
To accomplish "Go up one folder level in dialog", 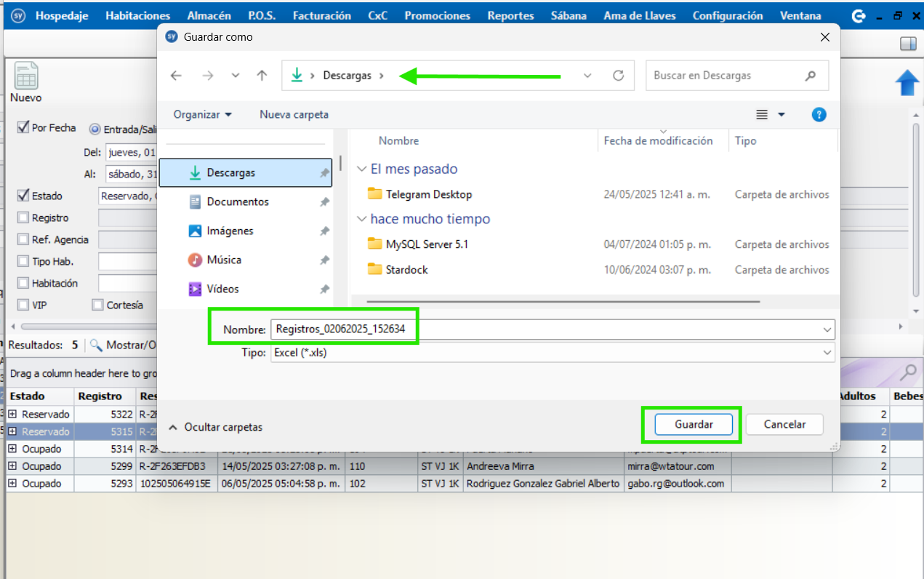I will [x=262, y=76].
